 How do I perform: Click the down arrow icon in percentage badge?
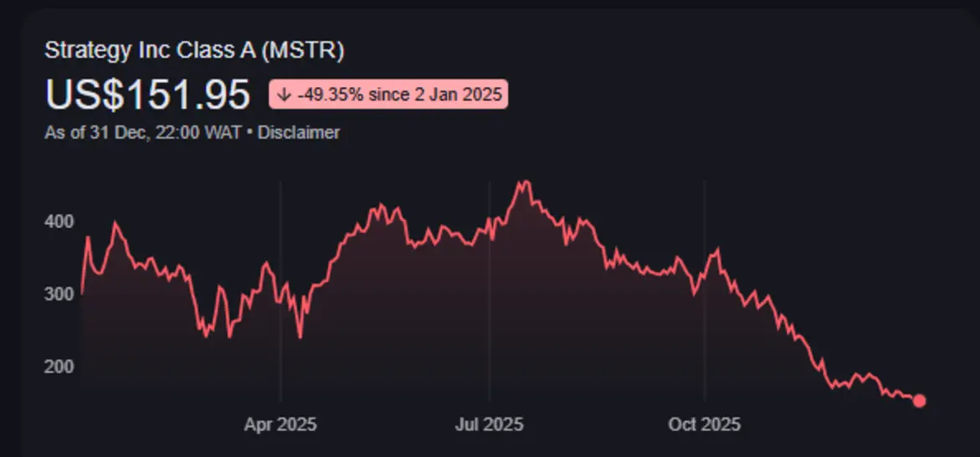285,95
